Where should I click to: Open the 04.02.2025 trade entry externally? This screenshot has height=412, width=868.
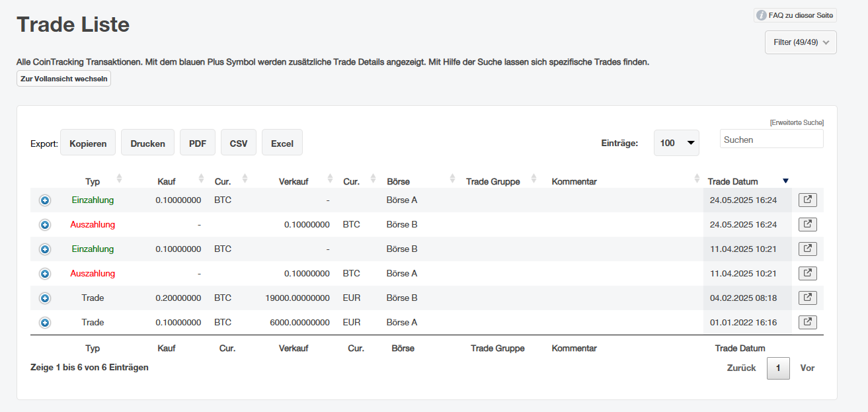pyautogui.click(x=807, y=298)
